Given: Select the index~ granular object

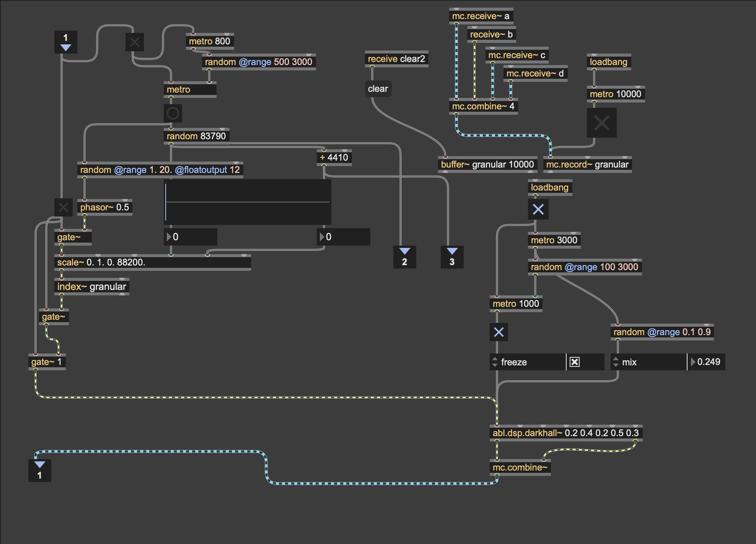Looking at the screenshot, I should tap(91, 286).
